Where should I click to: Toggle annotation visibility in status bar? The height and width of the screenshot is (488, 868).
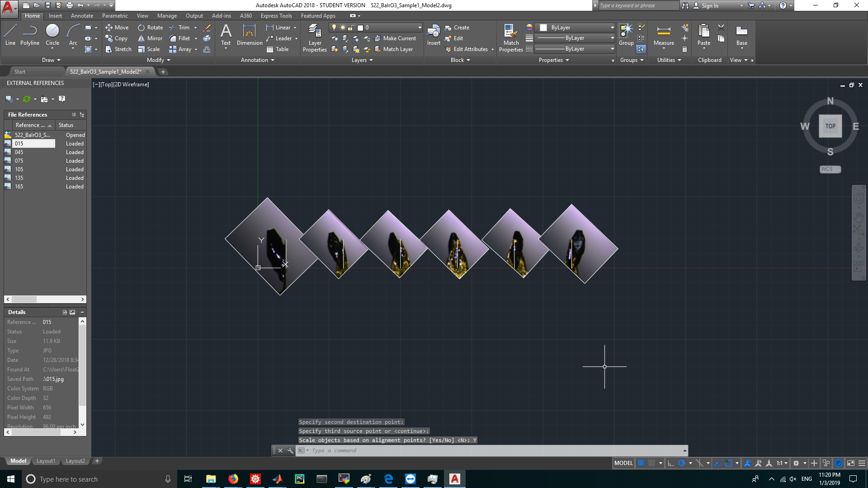pos(747,463)
